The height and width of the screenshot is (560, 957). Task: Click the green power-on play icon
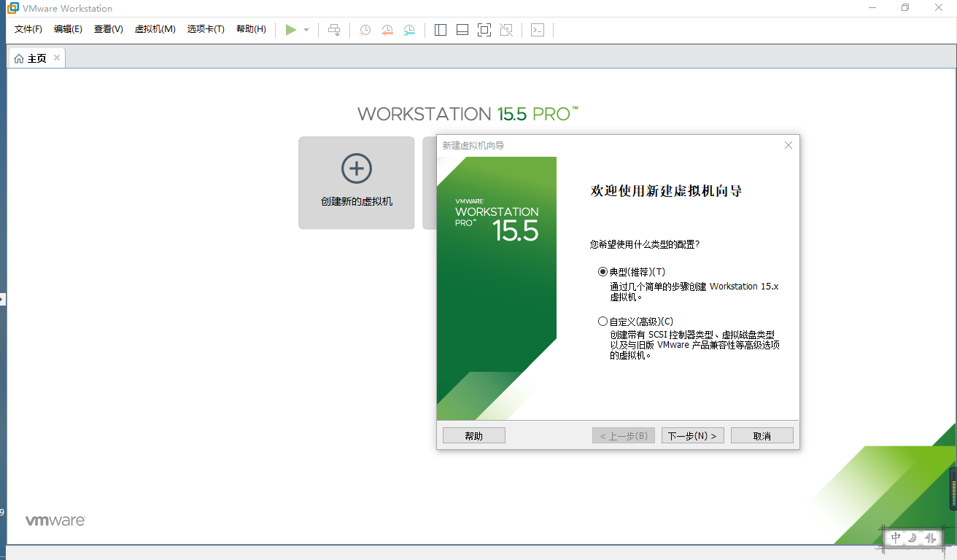point(291,30)
